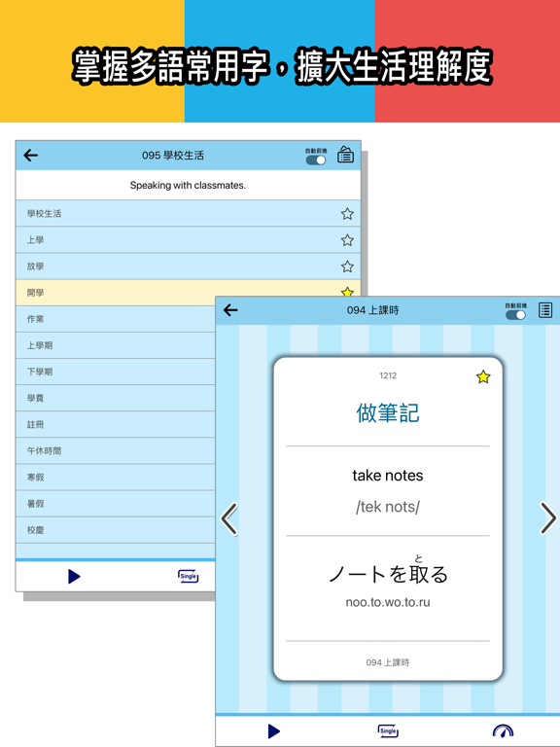Screen dimensions: 560x747
Task: Select the 暑假 list row
Action: pyautogui.click(x=116, y=504)
